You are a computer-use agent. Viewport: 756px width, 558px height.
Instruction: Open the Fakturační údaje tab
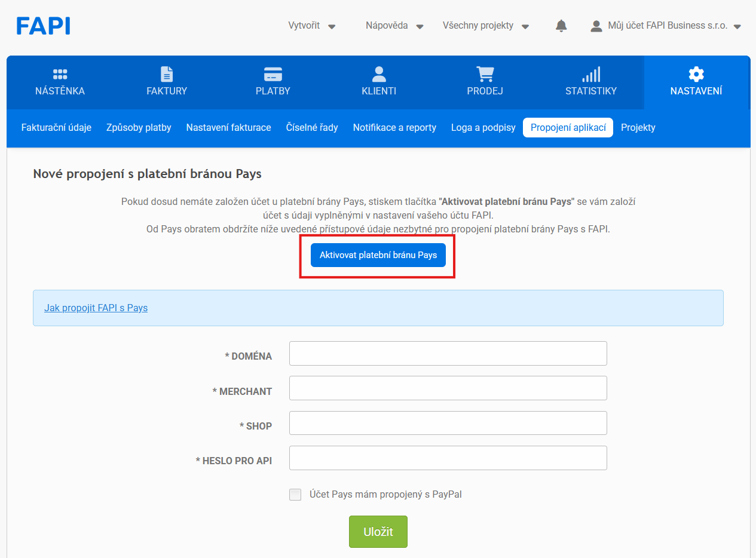point(56,127)
